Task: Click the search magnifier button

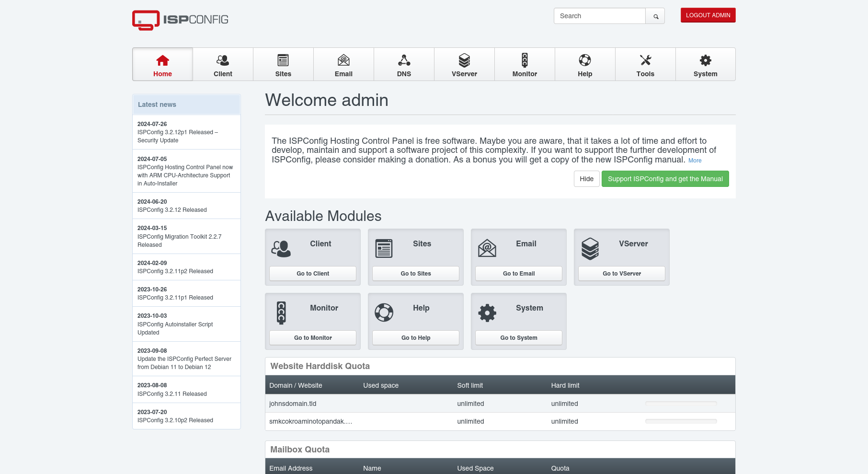Action: [x=655, y=16]
